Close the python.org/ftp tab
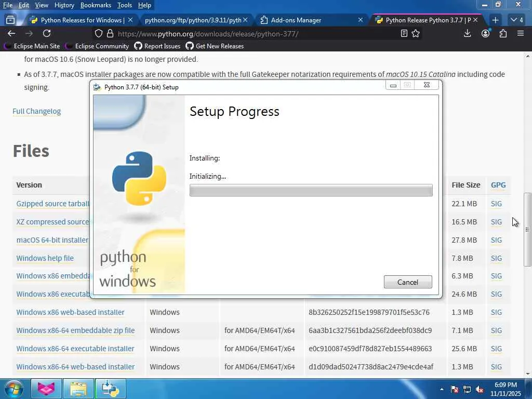Image resolution: width=532 pixels, height=399 pixels. [245, 20]
